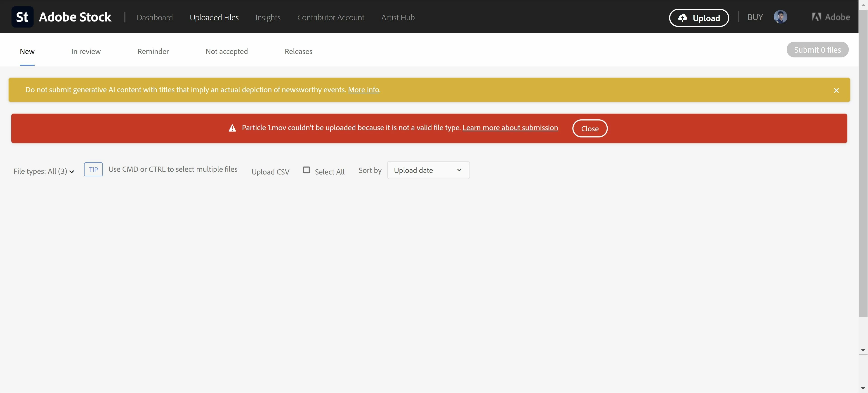Click the warning triangle icon in error banner
The image size is (868, 393).
232,128
